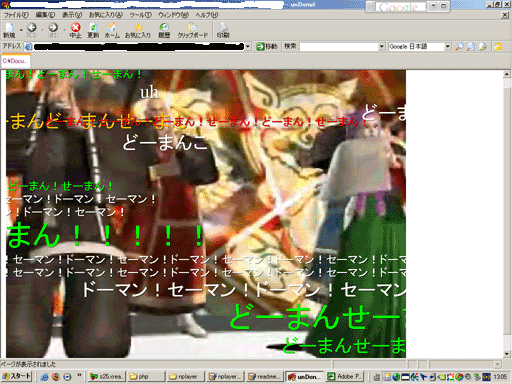Switch to s25.xrea taskbar window
The image size is (512, 384).
(107, 377)
